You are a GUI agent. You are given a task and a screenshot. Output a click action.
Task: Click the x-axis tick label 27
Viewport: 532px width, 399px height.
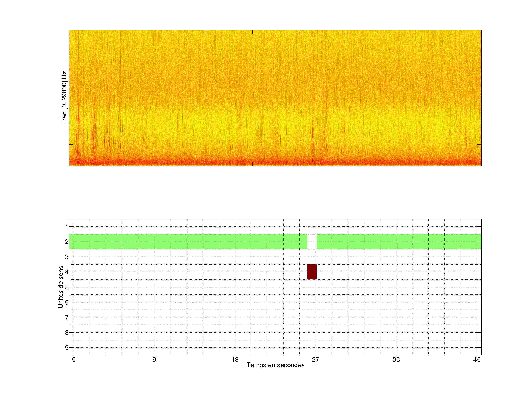point(315,359)
